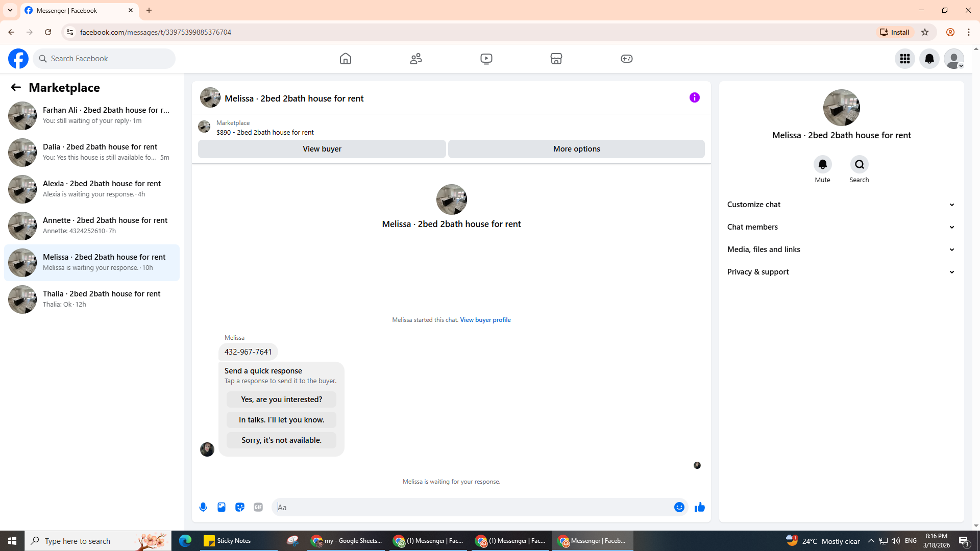Attach a photo using image icon

pos(222,507)
